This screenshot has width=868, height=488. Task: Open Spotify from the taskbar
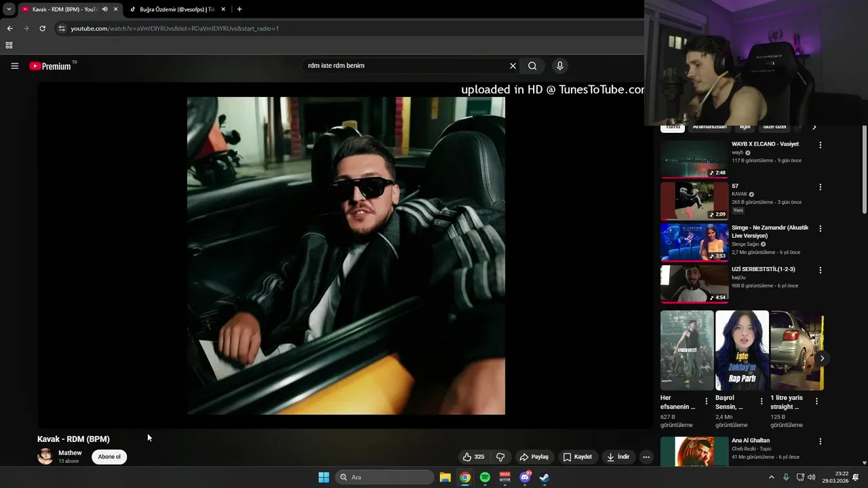485,477
